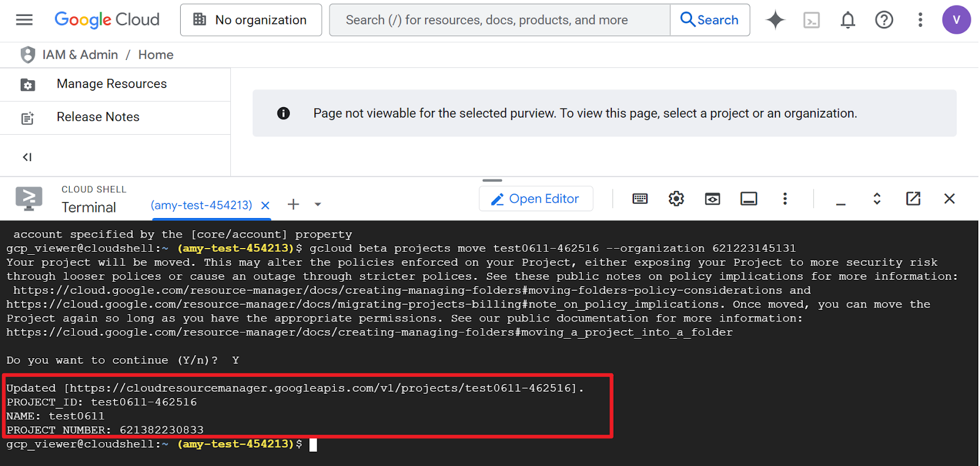This screenshot has width=980, height=466.
Task: Click the Manage Resources folder gear icon
Action: click(28, 85)
